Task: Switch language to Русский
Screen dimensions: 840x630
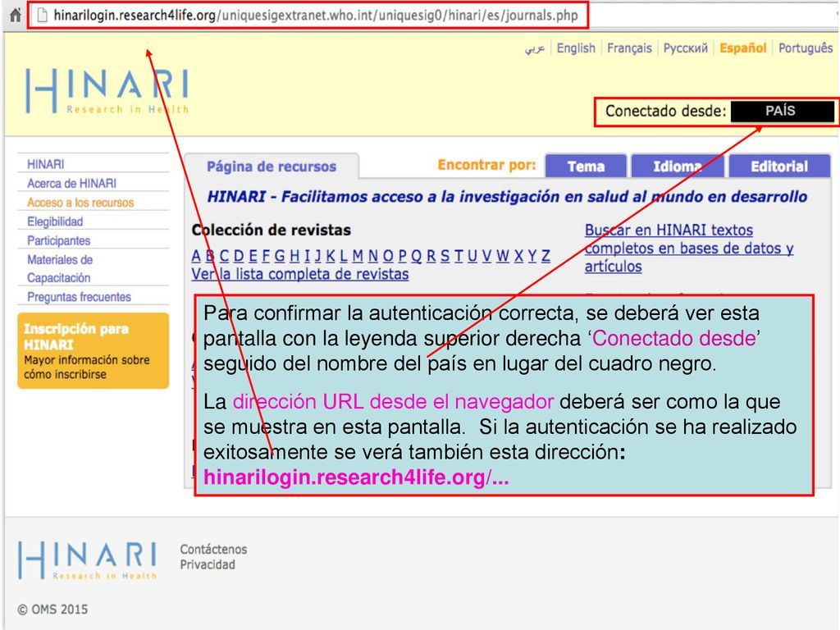Action: coord(686,48)
